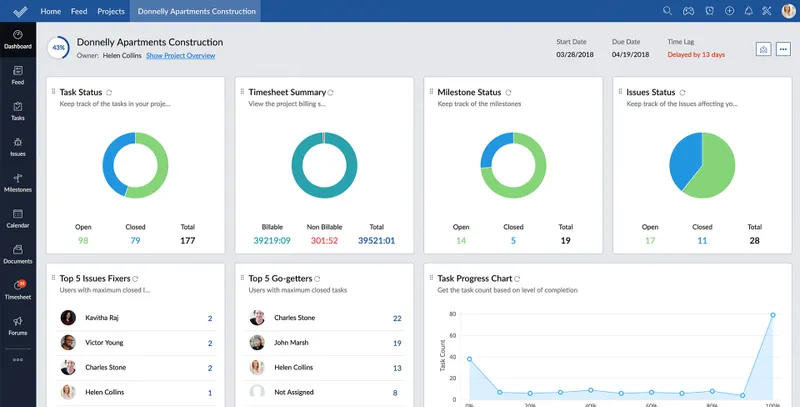Click non billable hours 301:52
This screenshot has width=800, height=407.
(x=324, y=240)
